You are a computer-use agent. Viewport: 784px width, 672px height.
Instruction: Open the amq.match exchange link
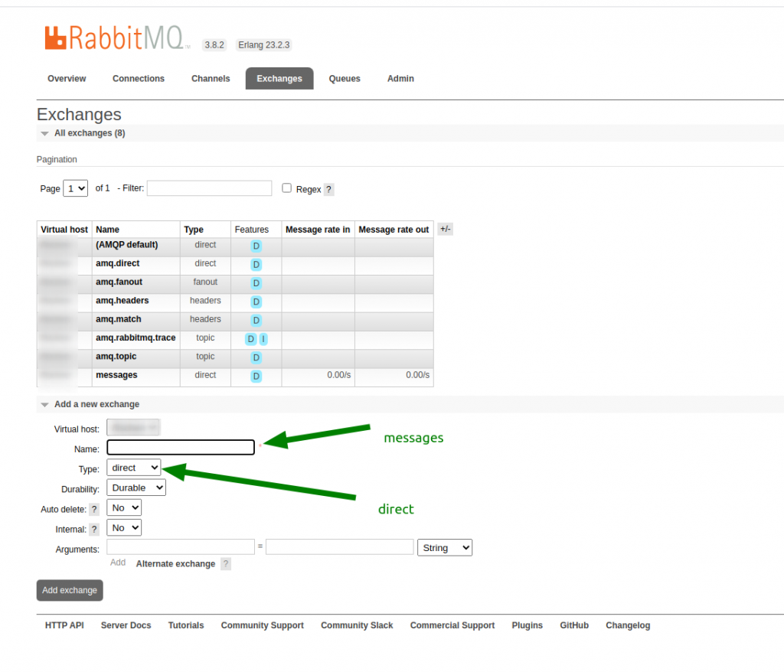coord(119,319)
